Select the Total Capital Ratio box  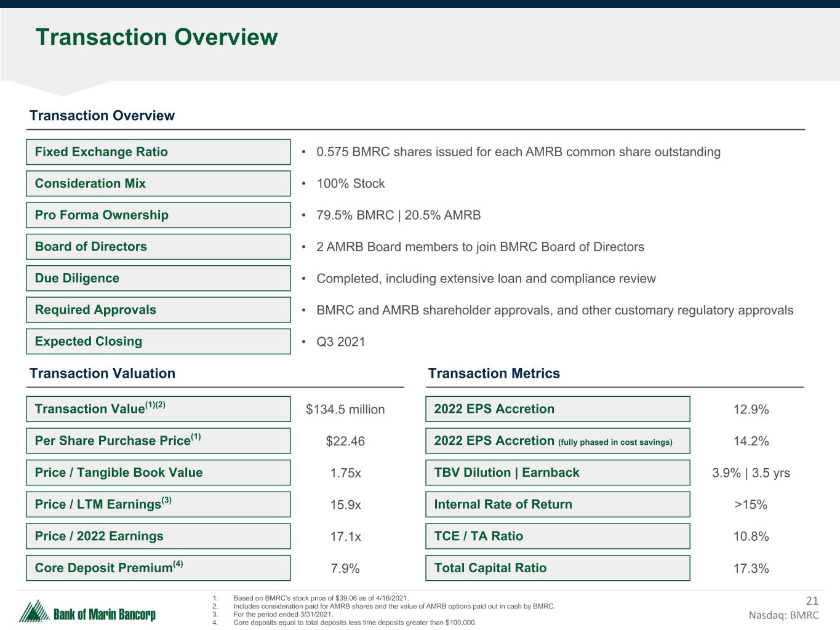[x=557, y=568]
